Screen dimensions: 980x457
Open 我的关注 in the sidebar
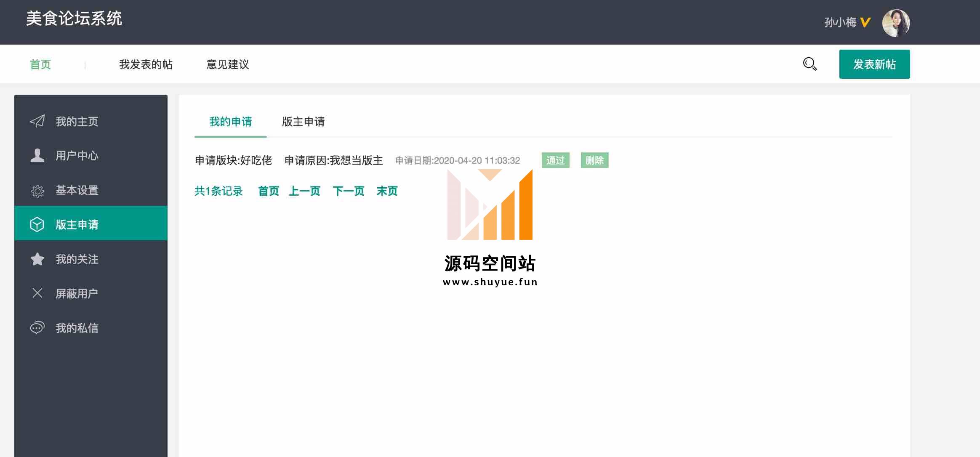coord(91,259)
